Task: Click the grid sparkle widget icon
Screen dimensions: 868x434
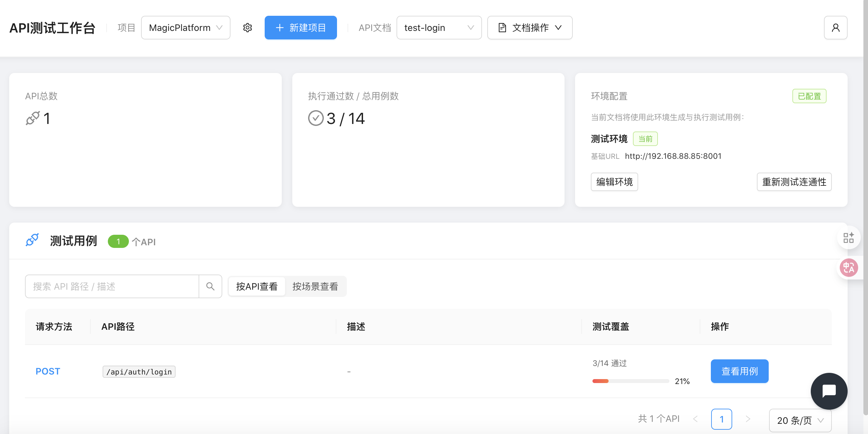Action: (x=849, y=238)
